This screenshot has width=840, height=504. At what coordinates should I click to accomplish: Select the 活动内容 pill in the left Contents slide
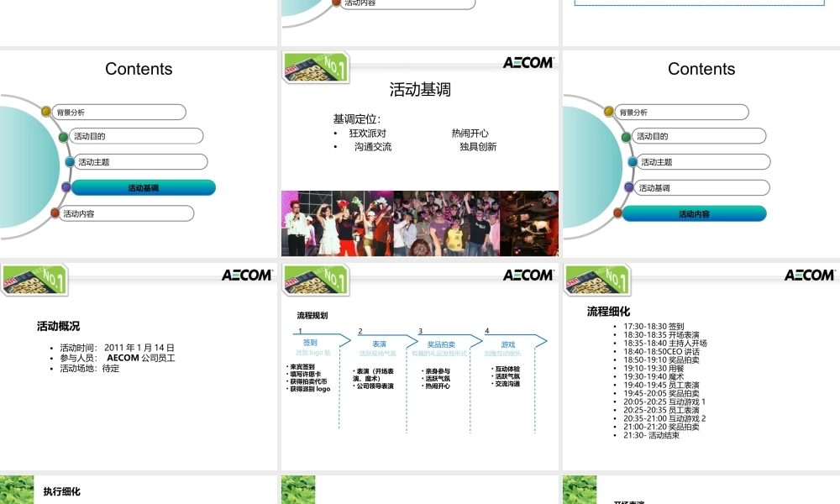(x=126, y=213)
